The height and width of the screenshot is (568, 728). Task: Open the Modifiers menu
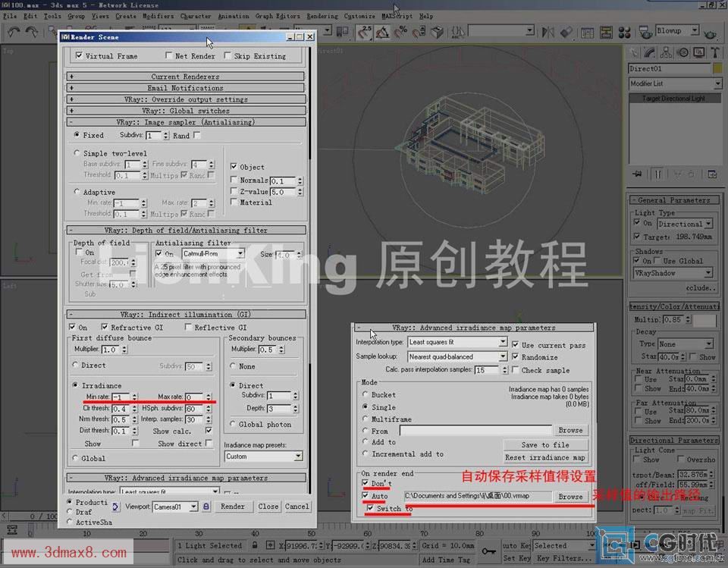coord(158,16)
